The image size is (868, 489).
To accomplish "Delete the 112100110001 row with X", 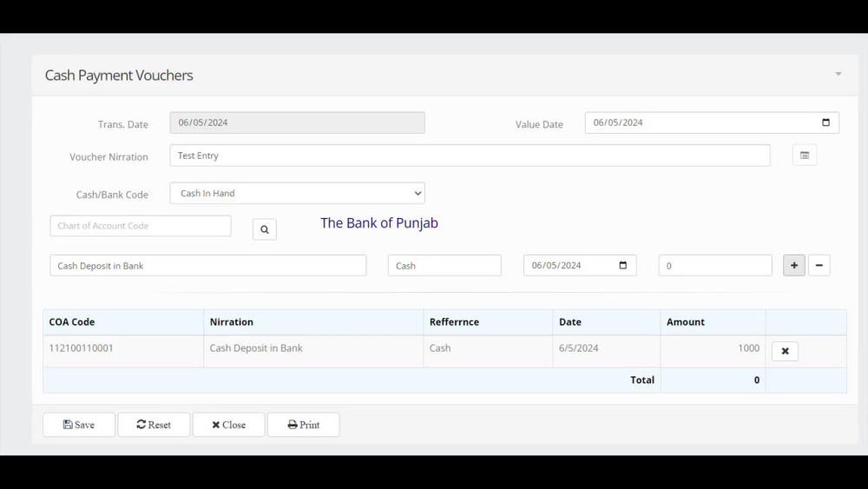I will [785, 351].
